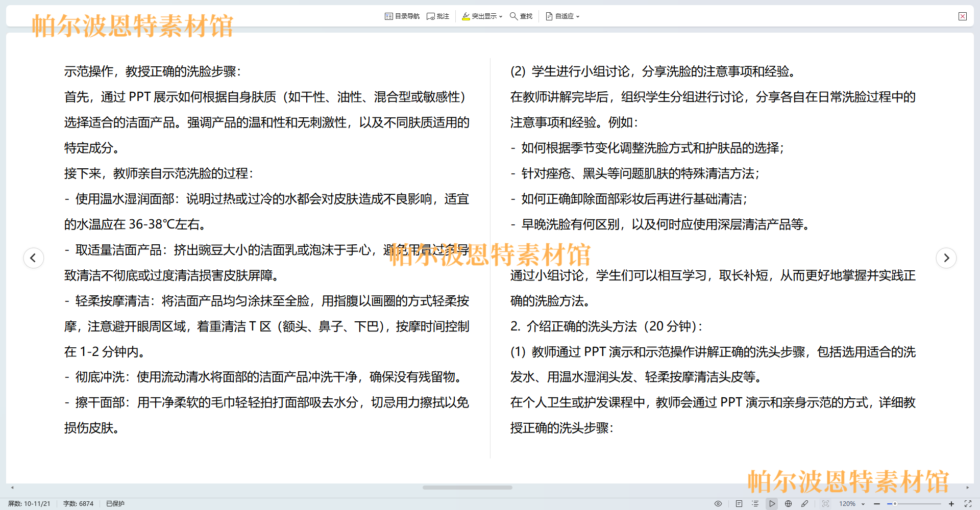Close the reading mode with the X button
The height and width of the screenshot is (510, 980).
[x=963, y=16]
